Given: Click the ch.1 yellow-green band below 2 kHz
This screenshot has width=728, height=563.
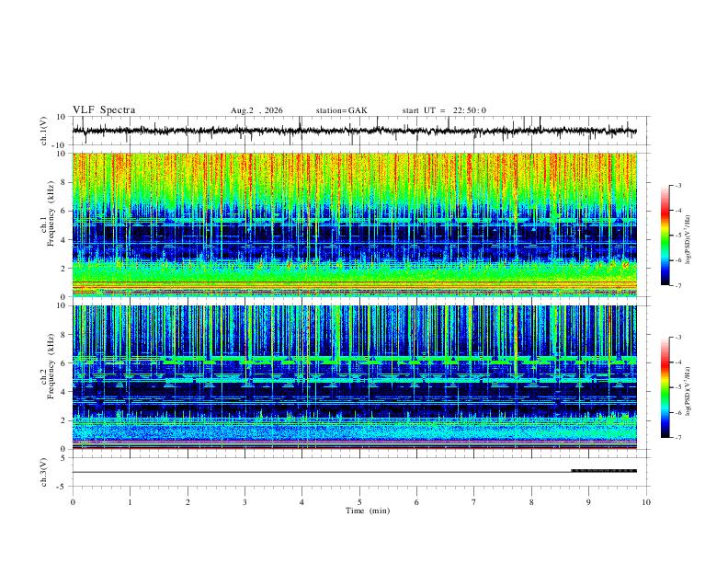Looking at the screenshot, I should [354, 273].
